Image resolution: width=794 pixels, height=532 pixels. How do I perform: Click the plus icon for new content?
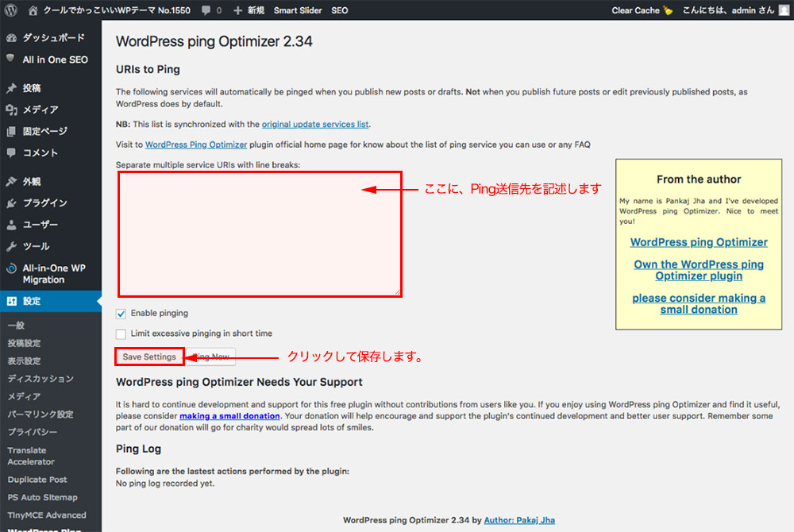237,10
